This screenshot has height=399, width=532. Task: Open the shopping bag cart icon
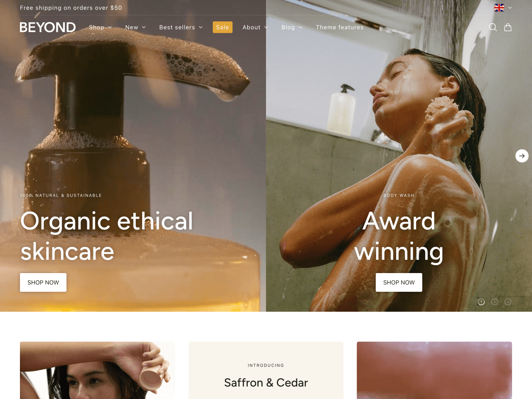[x=508, y=27]
